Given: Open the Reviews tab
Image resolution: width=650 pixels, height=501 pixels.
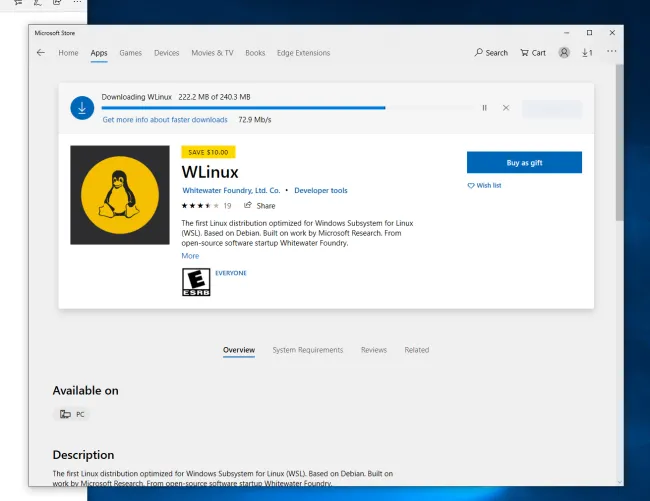Looking at the screenshot, I should point(374,350).
